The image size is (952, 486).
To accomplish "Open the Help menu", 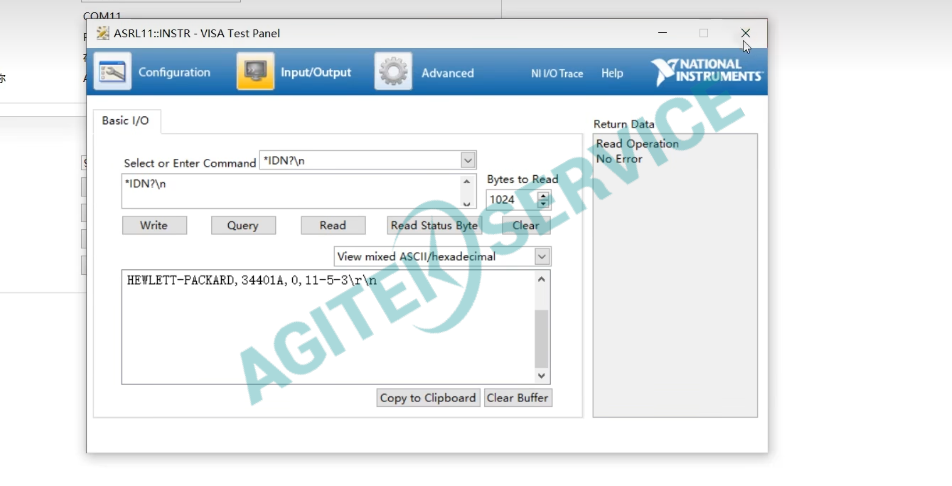I will (612, 73).
